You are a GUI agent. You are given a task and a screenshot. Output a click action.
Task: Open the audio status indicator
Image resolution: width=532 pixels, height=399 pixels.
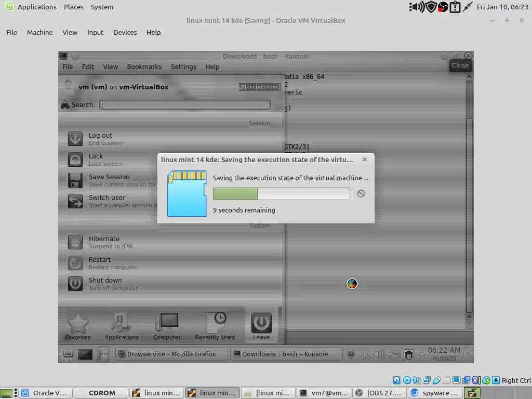click(417, 380)
